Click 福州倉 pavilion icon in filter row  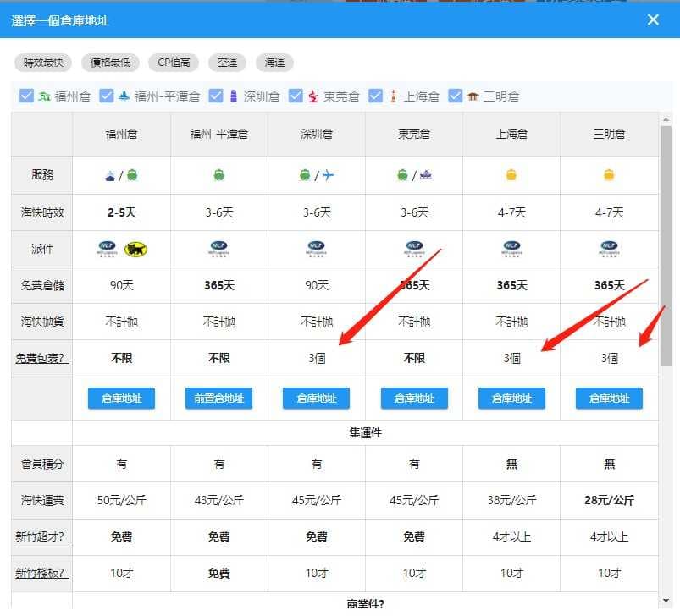click(44, 96)
